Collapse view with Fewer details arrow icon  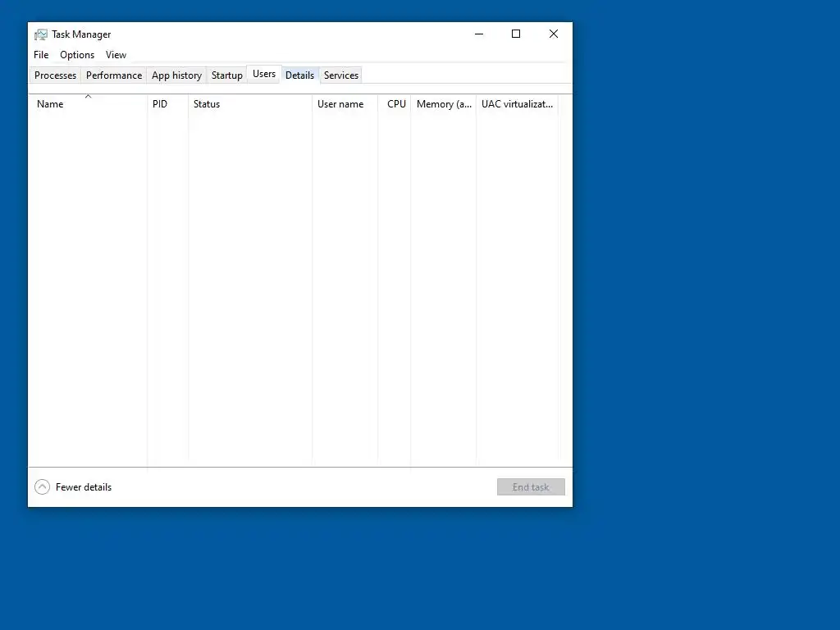[x=43, y=486]
